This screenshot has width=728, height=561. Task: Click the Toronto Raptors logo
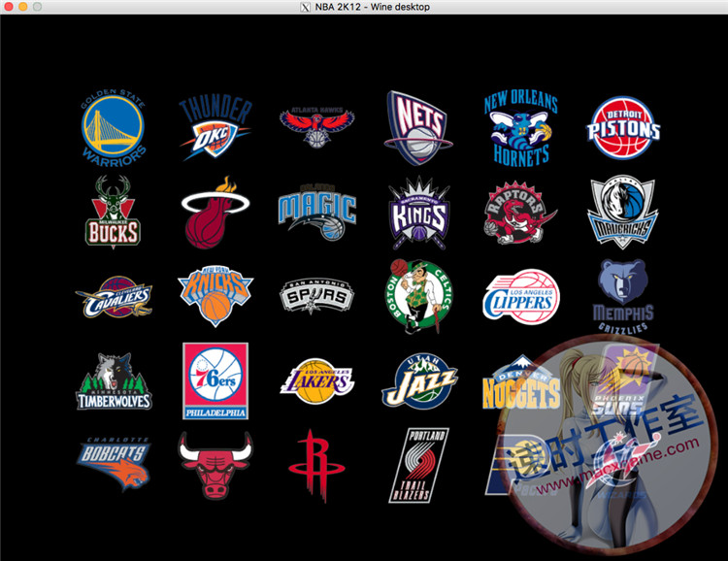[x=520, y=213]
